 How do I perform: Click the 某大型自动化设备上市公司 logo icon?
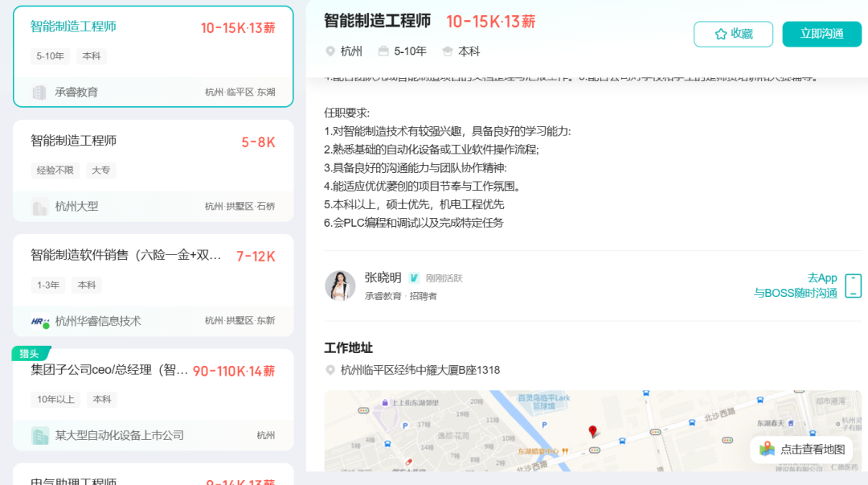tap(39, 435)
